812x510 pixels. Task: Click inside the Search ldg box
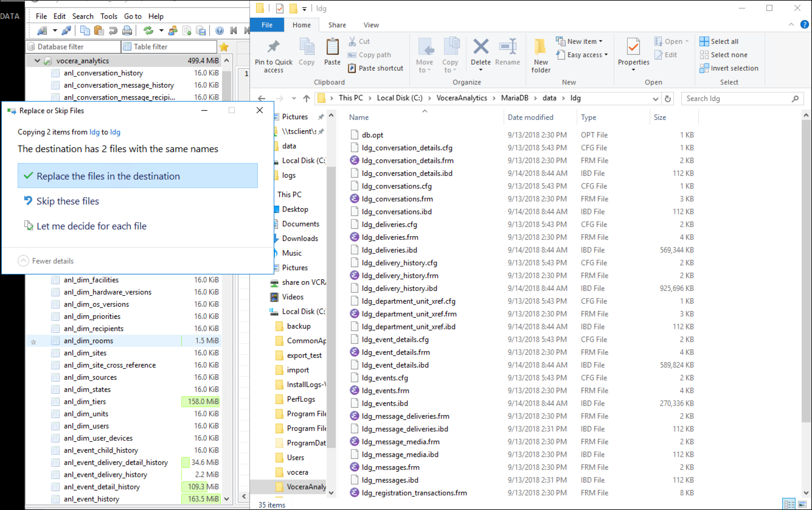[735, 99]
